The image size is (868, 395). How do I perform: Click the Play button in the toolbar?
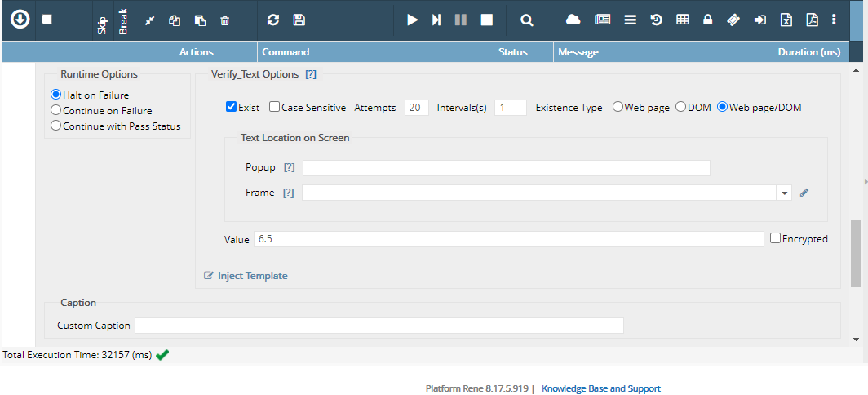click(x=413, y=20)
